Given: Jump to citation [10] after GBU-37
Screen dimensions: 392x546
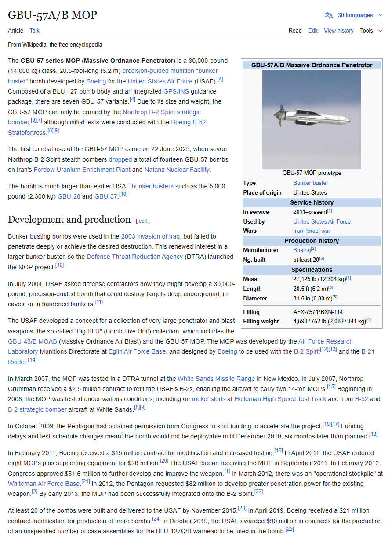Looking at the screenshot, I should (123, 194).
